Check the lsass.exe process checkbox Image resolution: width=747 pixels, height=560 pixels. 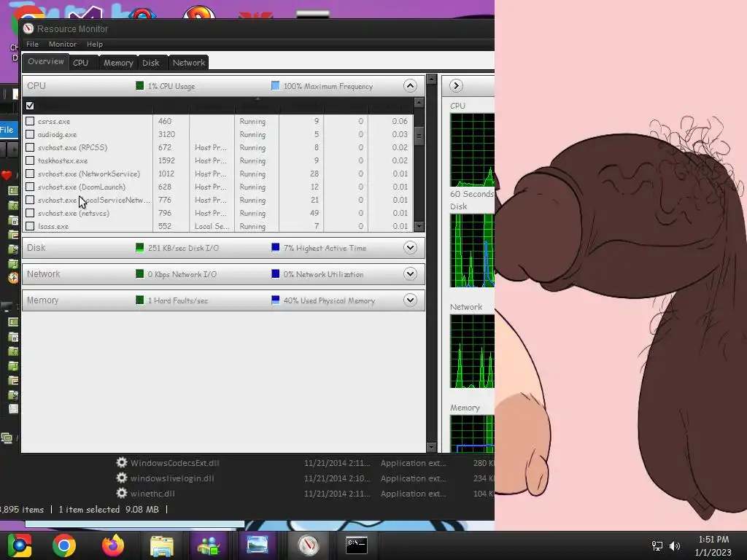tap(30, 226)
